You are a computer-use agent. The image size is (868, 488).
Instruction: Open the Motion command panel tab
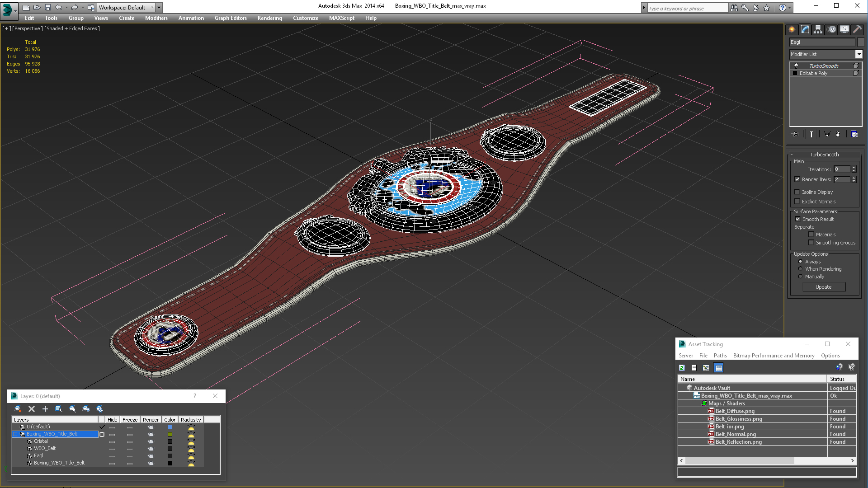pyautogui.click(x=832, y=29)
